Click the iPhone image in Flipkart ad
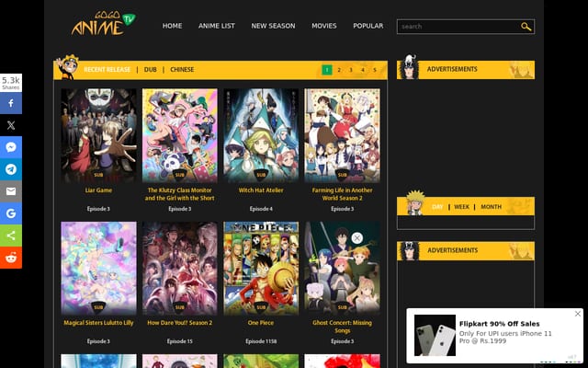Screen dimensions: 588x368 [435, 335]
